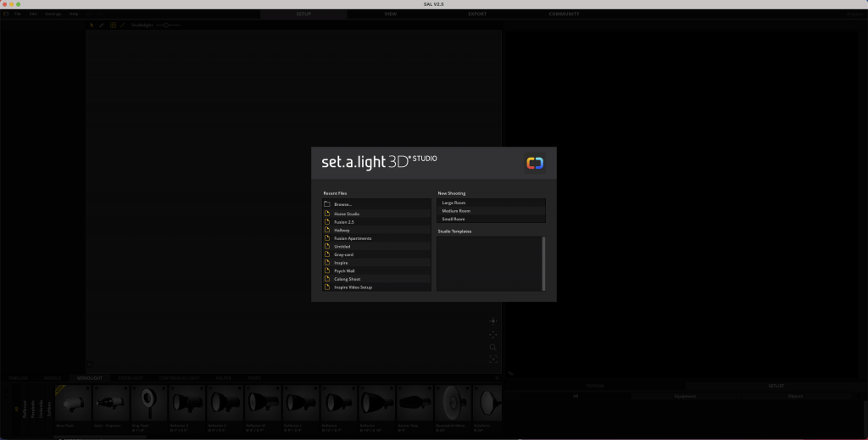Start a new Small Room shooting
The image size is (868, 440).
pyautogui.click(x=491, y=220)
